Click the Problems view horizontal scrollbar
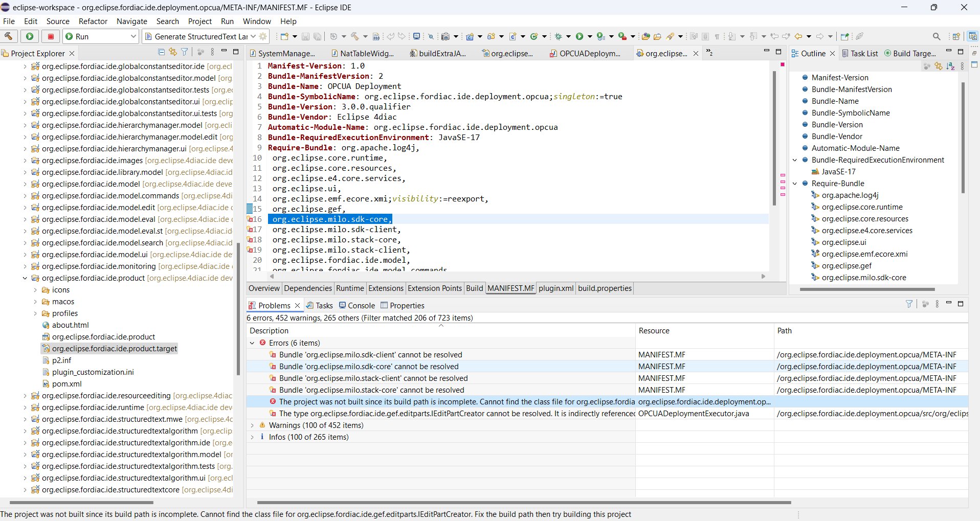 pos(524,503)
